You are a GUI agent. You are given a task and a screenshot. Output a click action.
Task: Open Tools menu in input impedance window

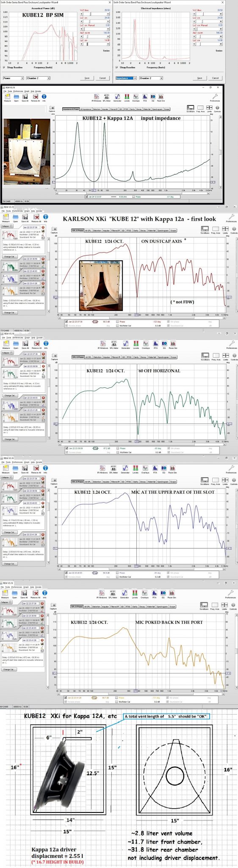point(10,91)
